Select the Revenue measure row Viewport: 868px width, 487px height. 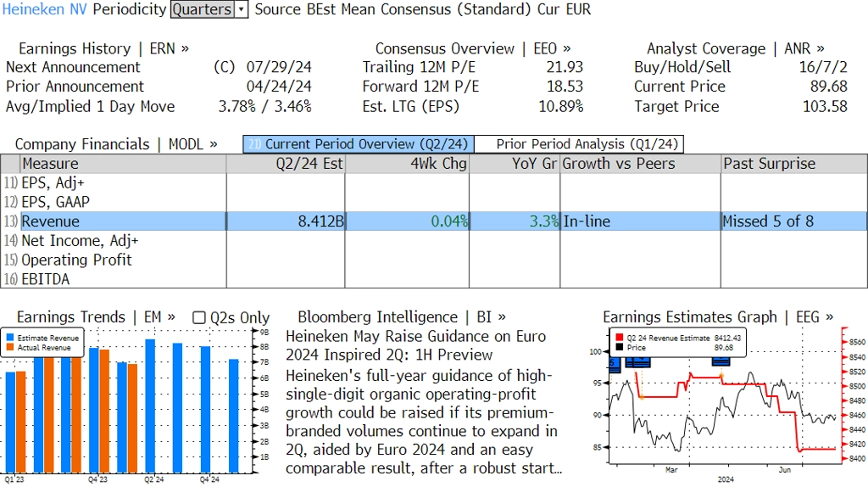[433, 221]
